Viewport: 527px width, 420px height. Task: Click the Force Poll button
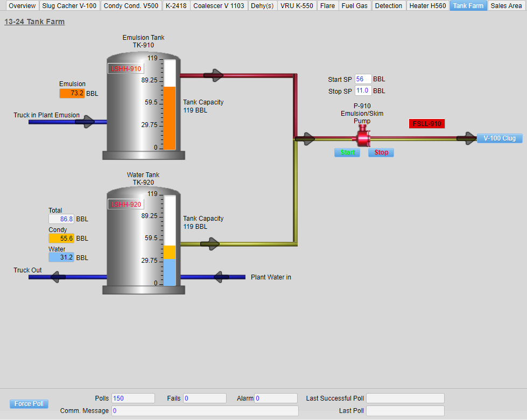(29, 403)
